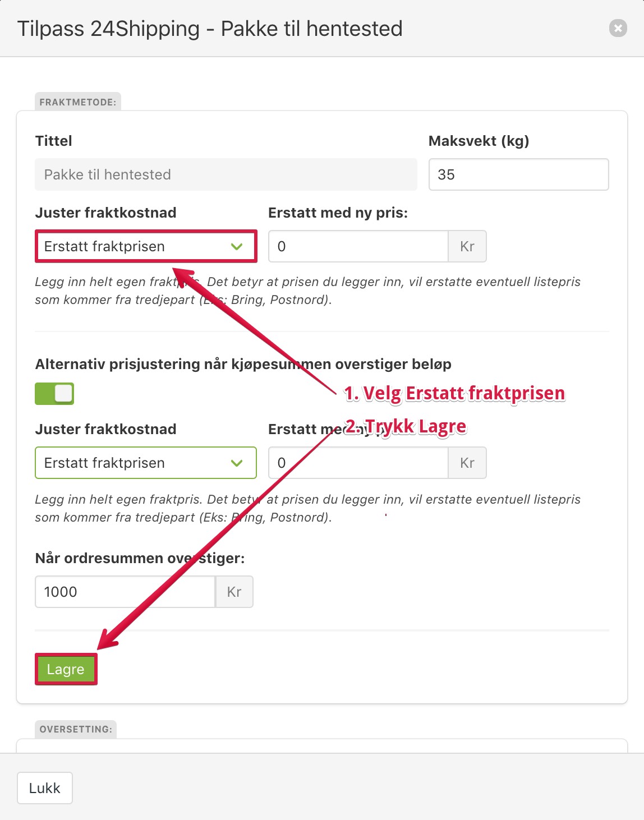Select the FRAKTMETODE section tab label
Screen dimensions: 644x820
(x=78, y=102)
